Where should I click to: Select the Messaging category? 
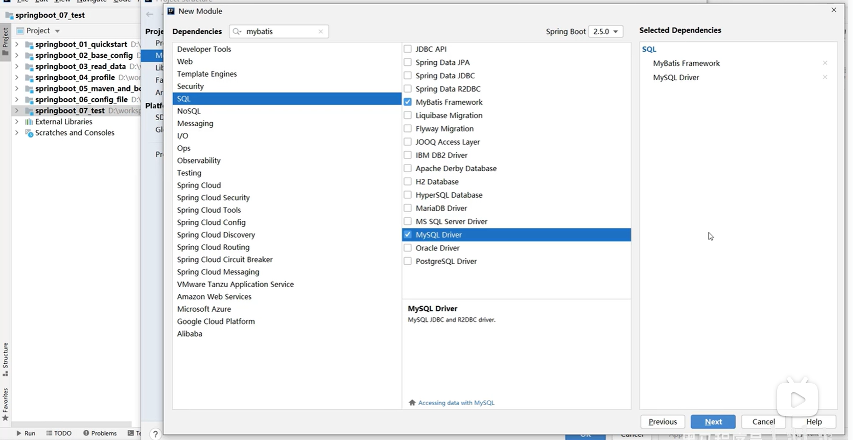pyautogui.click(x=287, y=124)
